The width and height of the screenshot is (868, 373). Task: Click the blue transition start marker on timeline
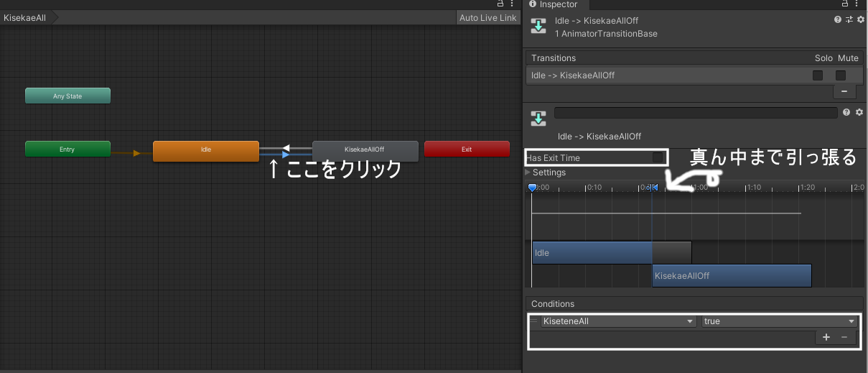[x=532, y=188]
